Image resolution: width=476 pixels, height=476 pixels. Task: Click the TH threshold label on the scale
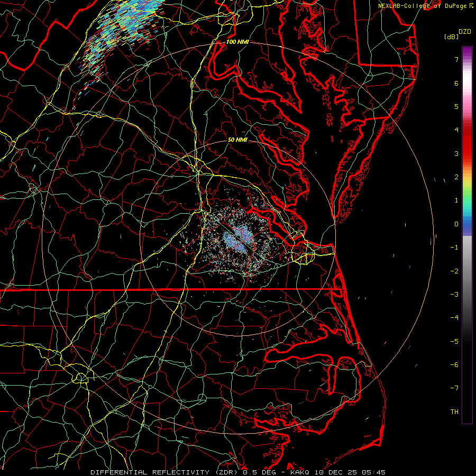454,412
